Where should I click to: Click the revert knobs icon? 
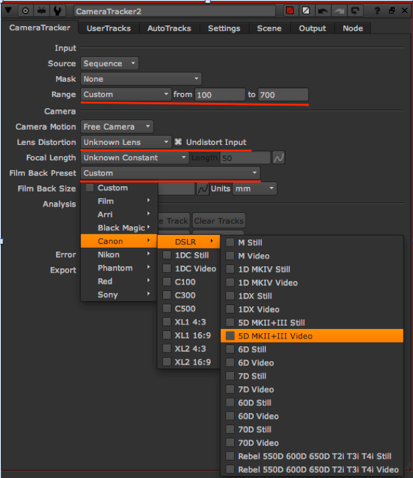coord(355,11)
